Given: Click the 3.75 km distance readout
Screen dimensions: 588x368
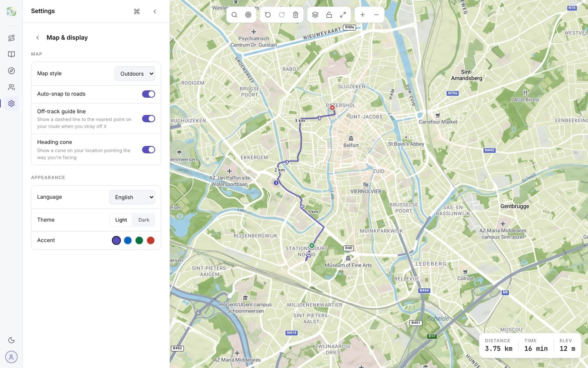Looking at the screenshot, I should (499, 349).
